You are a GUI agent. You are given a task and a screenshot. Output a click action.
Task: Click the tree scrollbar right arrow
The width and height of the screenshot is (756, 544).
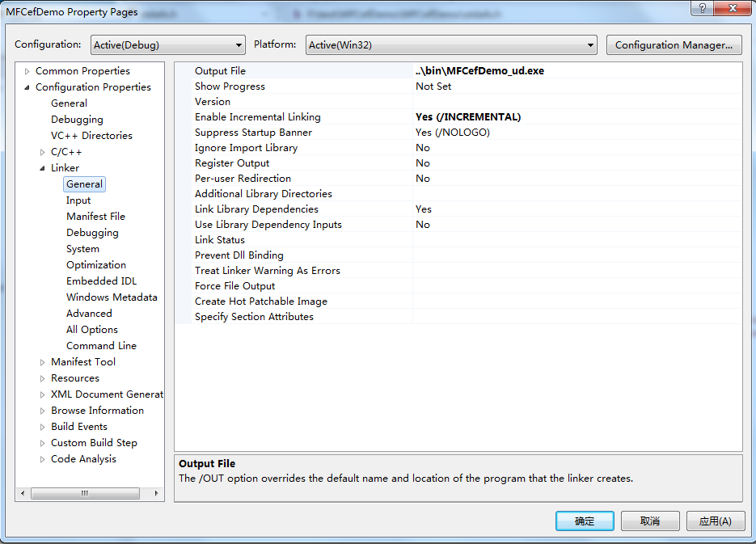tap(156, 493)
